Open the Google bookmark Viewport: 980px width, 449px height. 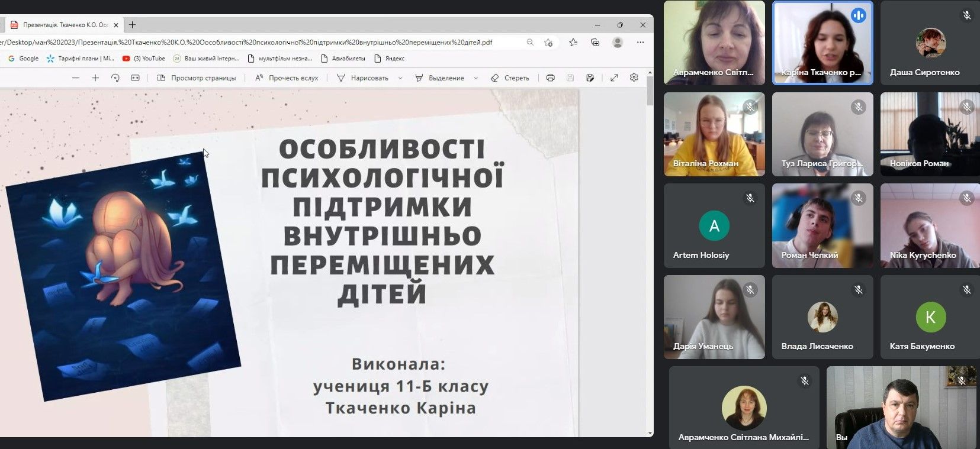(24, 59)
